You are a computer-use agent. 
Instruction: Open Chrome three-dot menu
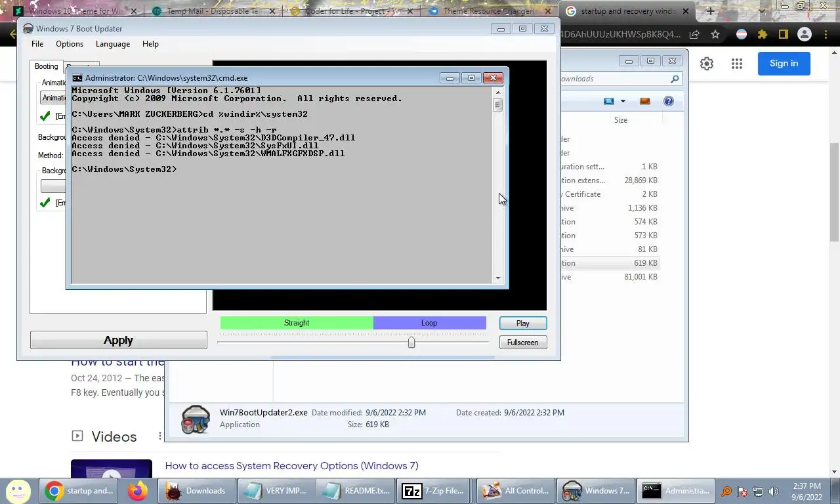826,35
